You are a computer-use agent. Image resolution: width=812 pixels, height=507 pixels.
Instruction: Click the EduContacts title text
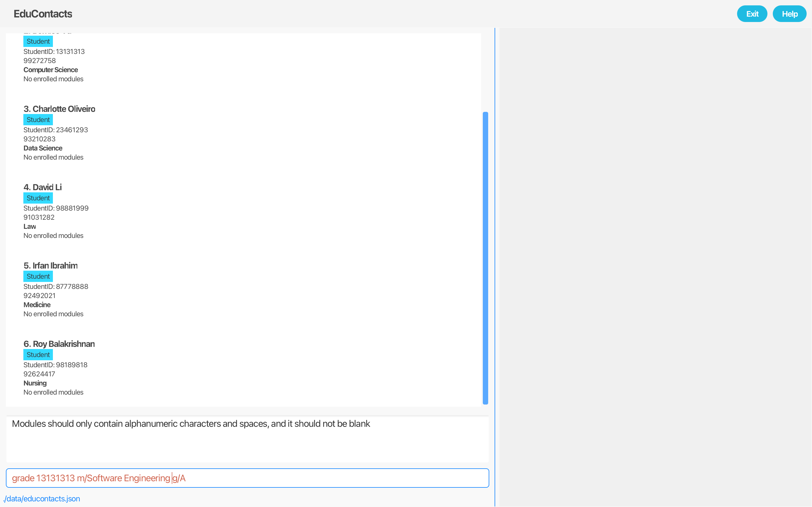point(43,14)
